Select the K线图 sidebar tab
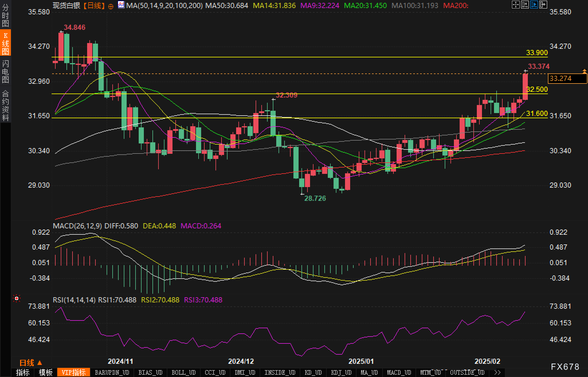This screenshot has height=377, width=588. pyautogui.click(x=5, y=43)
